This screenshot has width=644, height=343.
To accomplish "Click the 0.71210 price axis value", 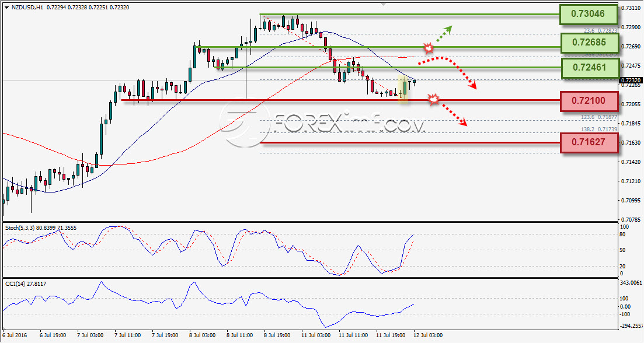I will (631, 181).
